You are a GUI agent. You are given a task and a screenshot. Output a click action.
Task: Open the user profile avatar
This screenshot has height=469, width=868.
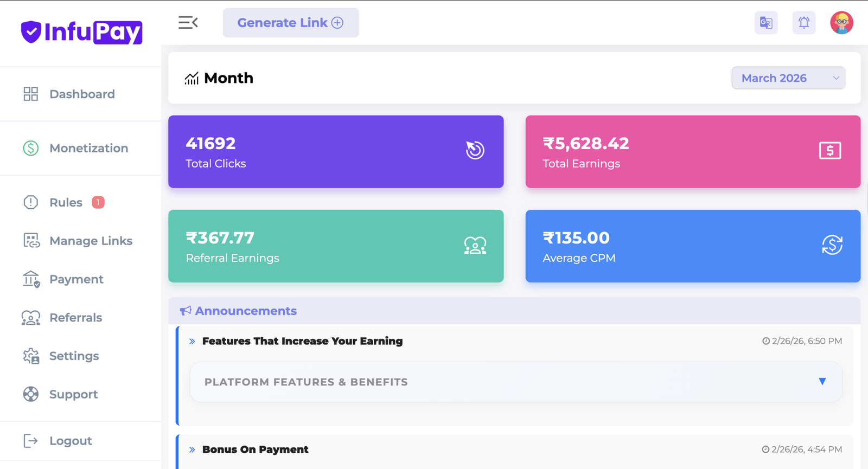[x=841, y=23]
